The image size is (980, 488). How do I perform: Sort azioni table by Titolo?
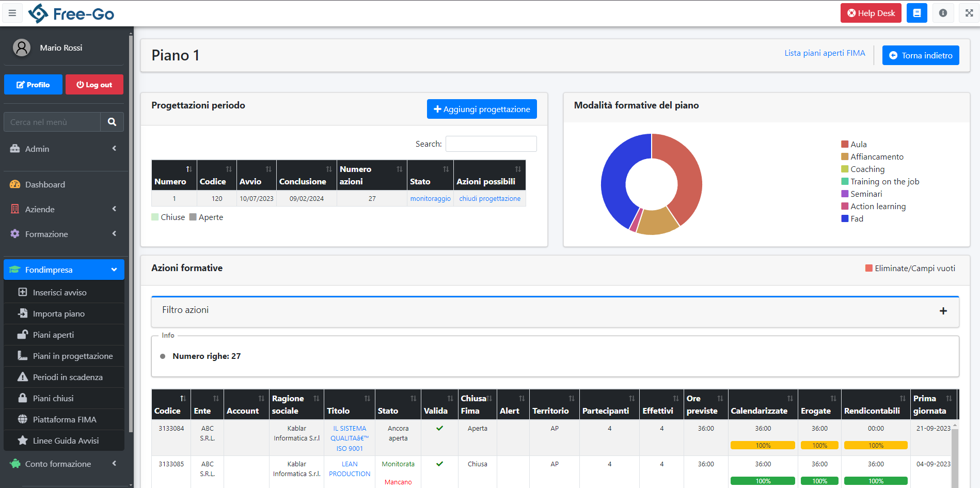pyautogui.click(x=350, y=404)
